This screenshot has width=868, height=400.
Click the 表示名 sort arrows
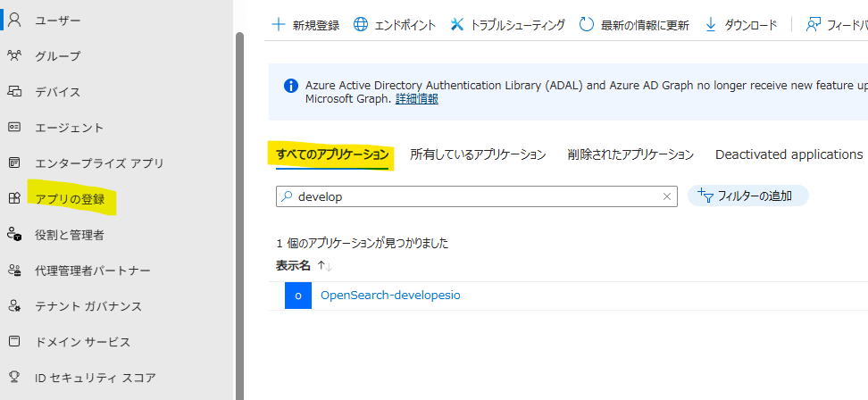tap(325, 267)
